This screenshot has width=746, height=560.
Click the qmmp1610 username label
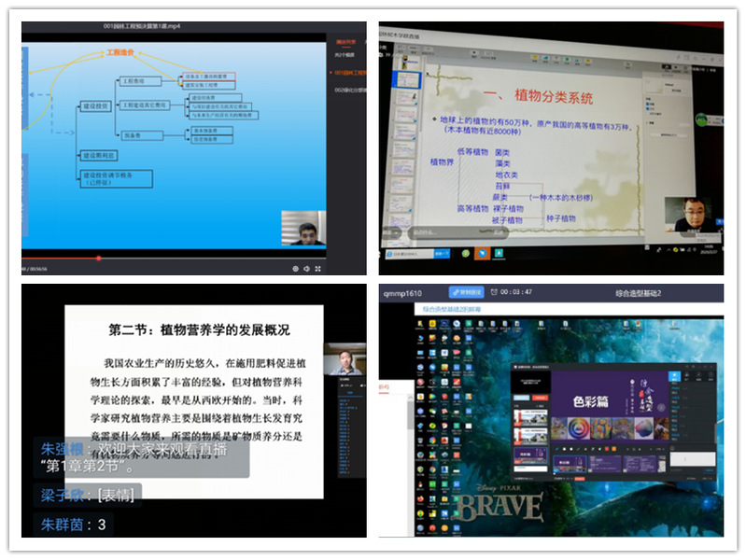[x=402, y=294]
